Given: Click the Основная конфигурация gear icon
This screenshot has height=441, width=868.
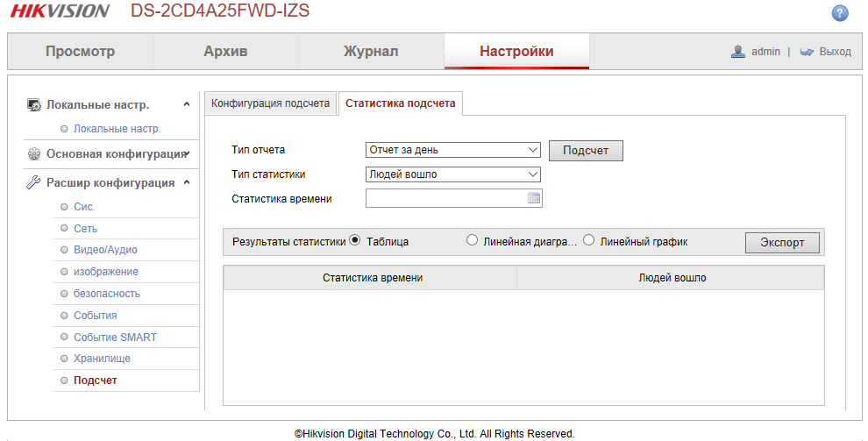Looking at the screenshot, I should pyautogui.click(x=34, y=153).
